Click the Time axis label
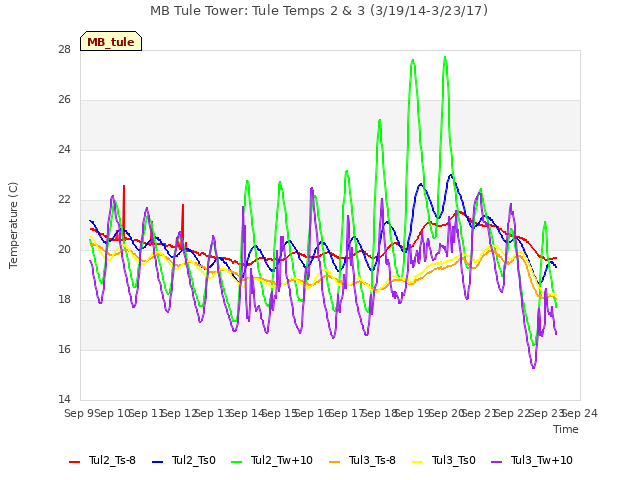The image size is (640, 480). click(x=566, y=429)
